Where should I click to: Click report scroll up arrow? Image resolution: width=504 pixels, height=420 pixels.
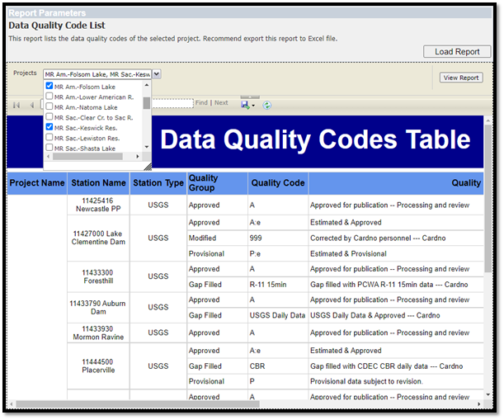coord(488,120)
